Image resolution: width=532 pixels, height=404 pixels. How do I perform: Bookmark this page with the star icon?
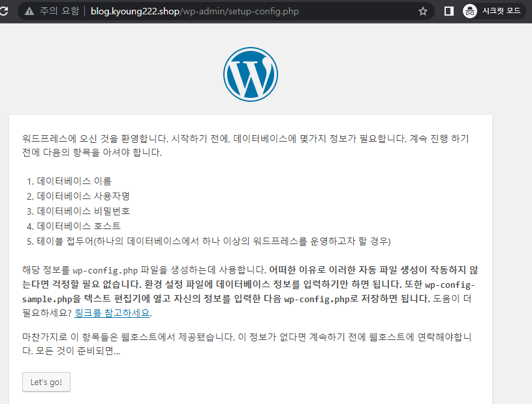(423, 11)
